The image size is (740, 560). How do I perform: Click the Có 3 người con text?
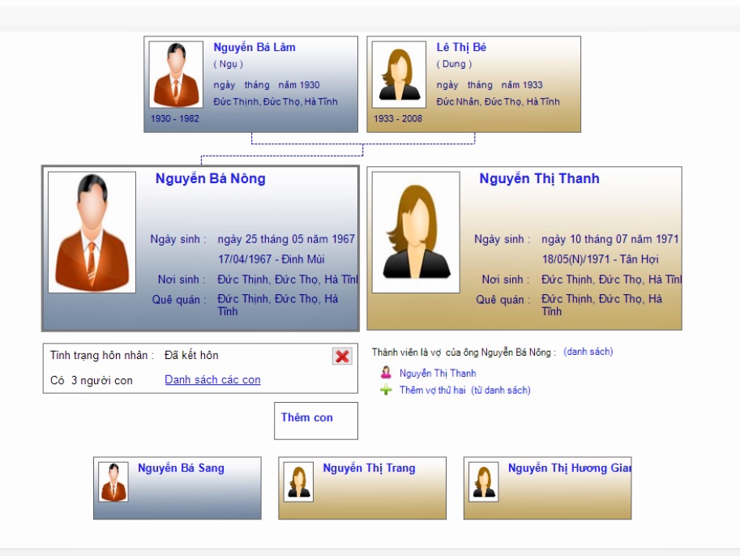click(92, 380)
